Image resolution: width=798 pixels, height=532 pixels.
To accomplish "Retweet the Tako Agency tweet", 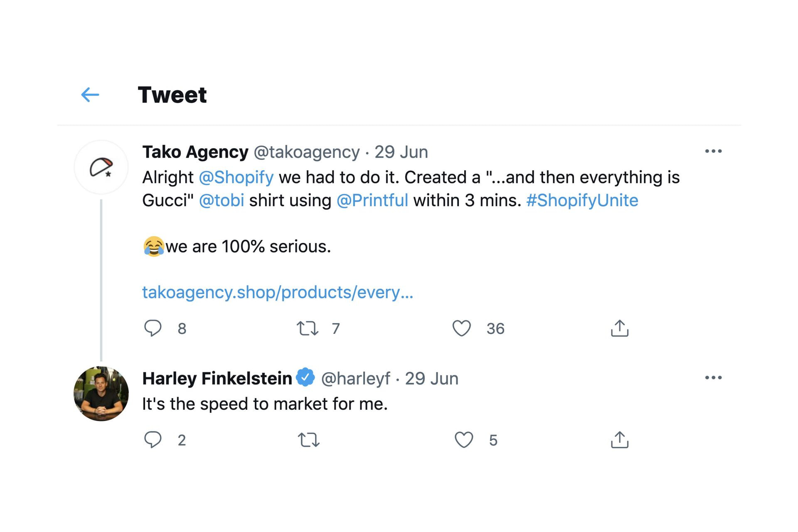I will (308, 328).
